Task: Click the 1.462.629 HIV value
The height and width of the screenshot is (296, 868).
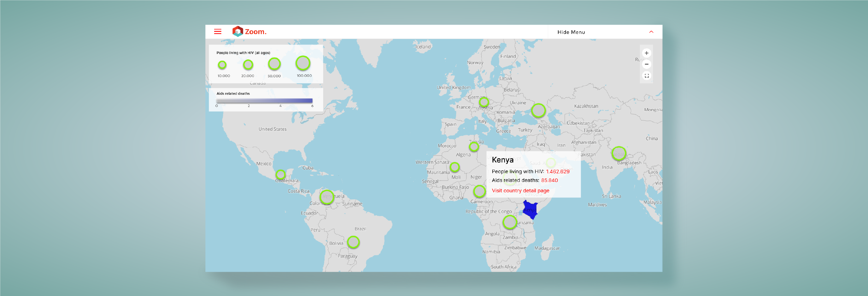Action: click(558, 172)
